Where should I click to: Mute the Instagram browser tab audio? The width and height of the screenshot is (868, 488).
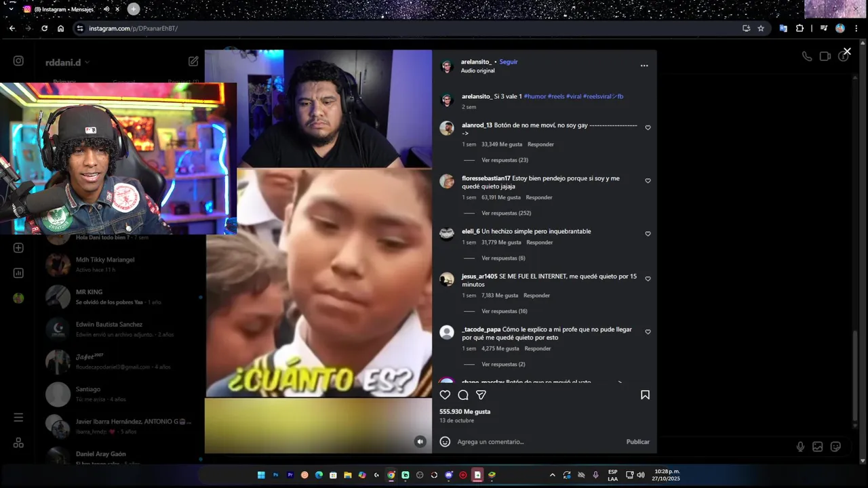[106, 9]
